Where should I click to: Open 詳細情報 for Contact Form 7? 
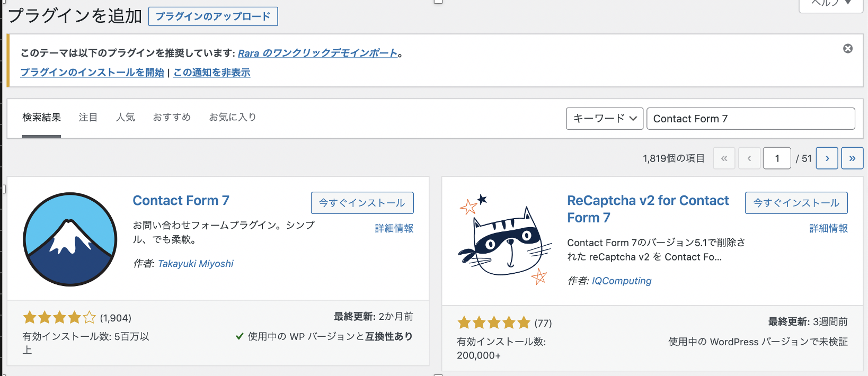click(x=394, y=228)
